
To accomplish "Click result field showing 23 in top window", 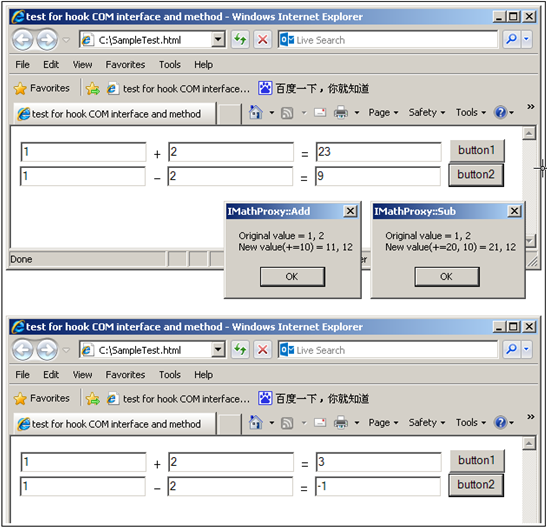I will click(379, 152).
